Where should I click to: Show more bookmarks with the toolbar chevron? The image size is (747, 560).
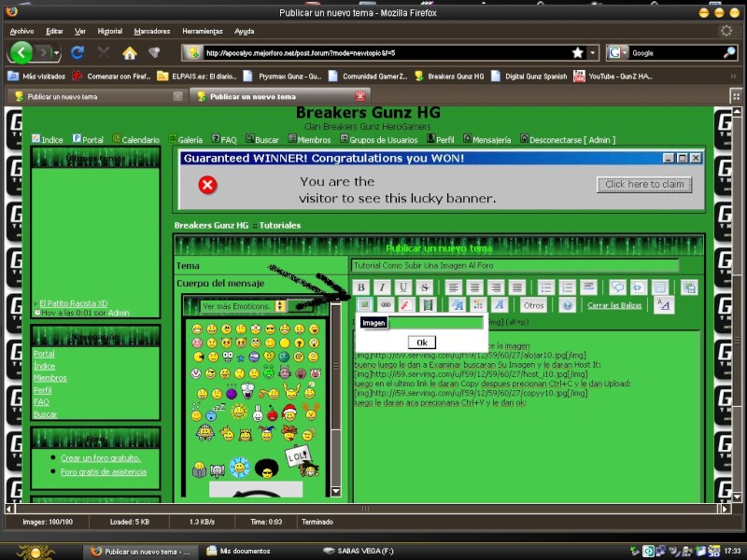733,77
